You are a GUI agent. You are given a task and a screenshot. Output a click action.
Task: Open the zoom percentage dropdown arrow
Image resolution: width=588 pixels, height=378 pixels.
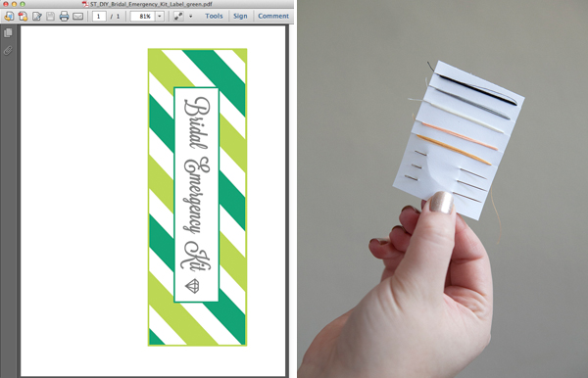point(160,16)
